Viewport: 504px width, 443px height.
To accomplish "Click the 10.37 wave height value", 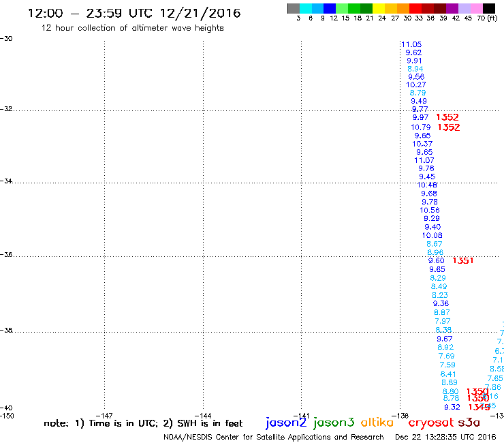I will coord(422,144).
